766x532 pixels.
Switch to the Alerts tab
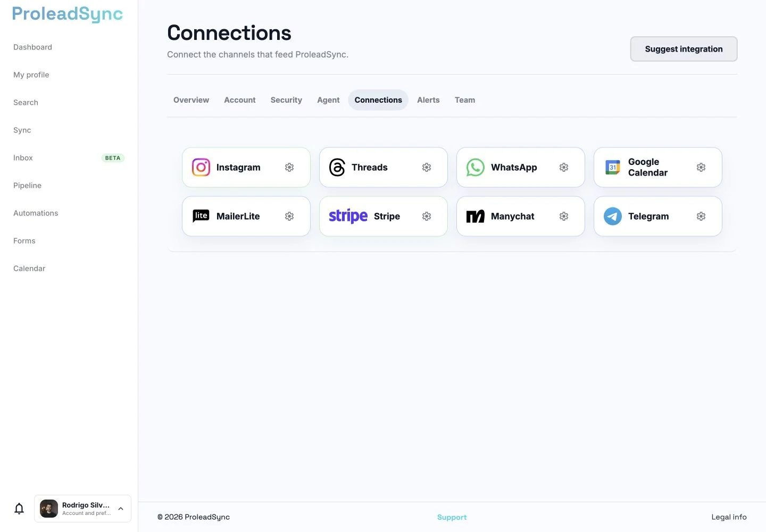[428, 100]
